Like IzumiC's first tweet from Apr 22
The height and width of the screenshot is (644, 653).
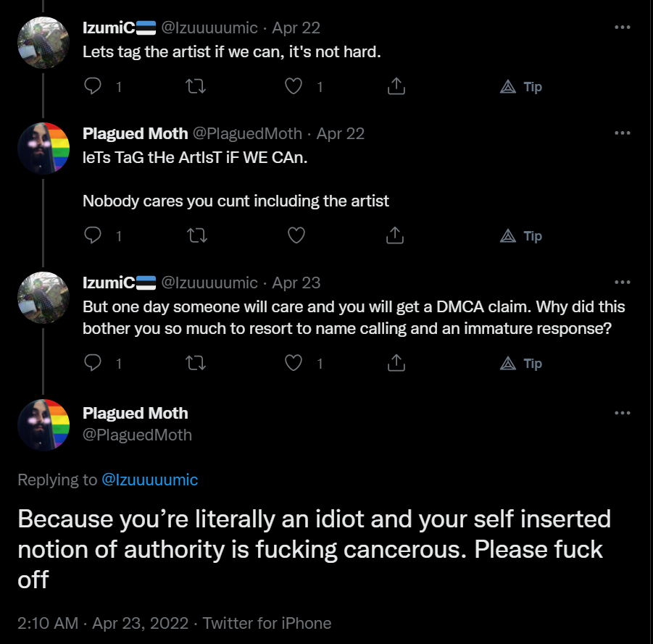click(x=294, y=86)
